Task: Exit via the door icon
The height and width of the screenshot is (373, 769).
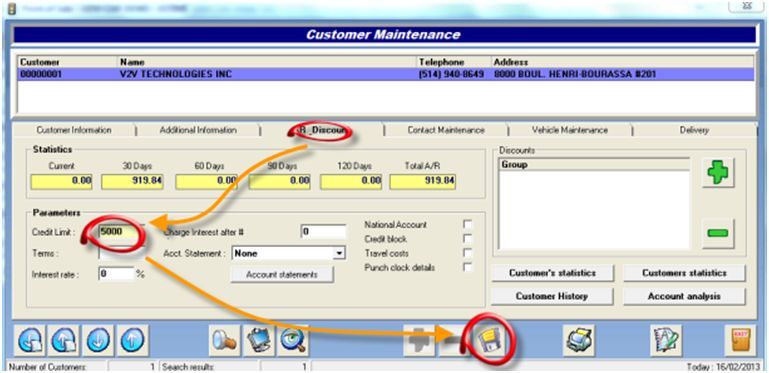Action: [x=741, y=340]
